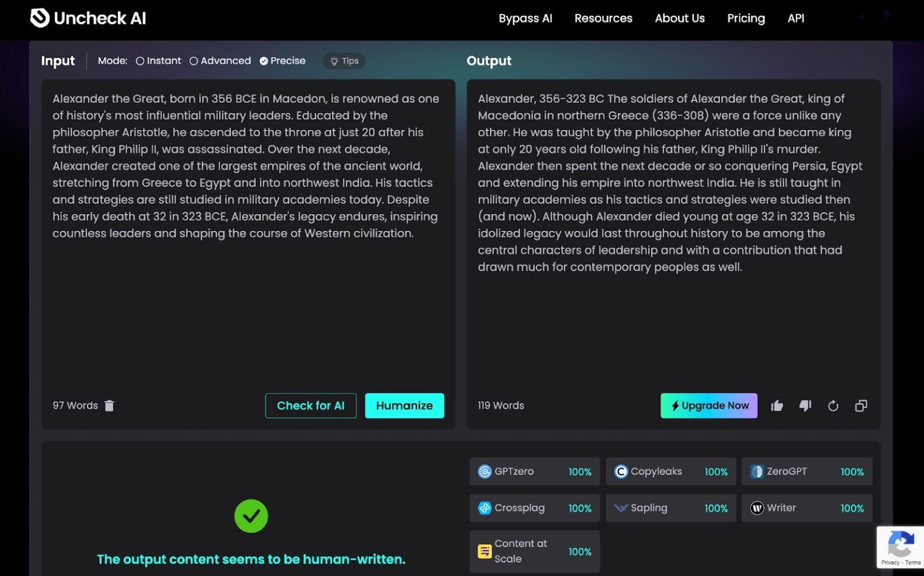This screenshot has width=924, height=576.
Task: Copy the output text
Action: [x=861, y=405]
